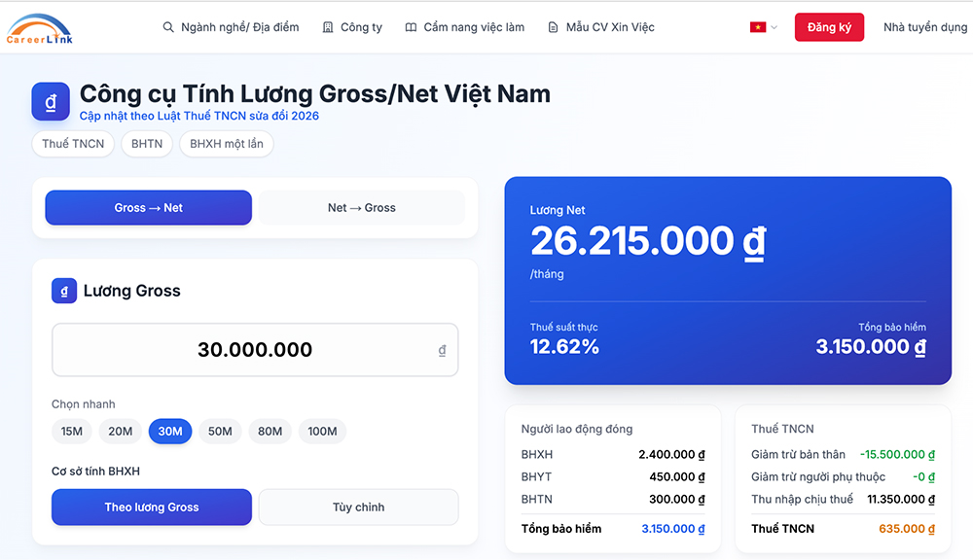Click the Vietnam flag icon
The width and height of the screenshot is (973, 560).
tap(757, 27)
